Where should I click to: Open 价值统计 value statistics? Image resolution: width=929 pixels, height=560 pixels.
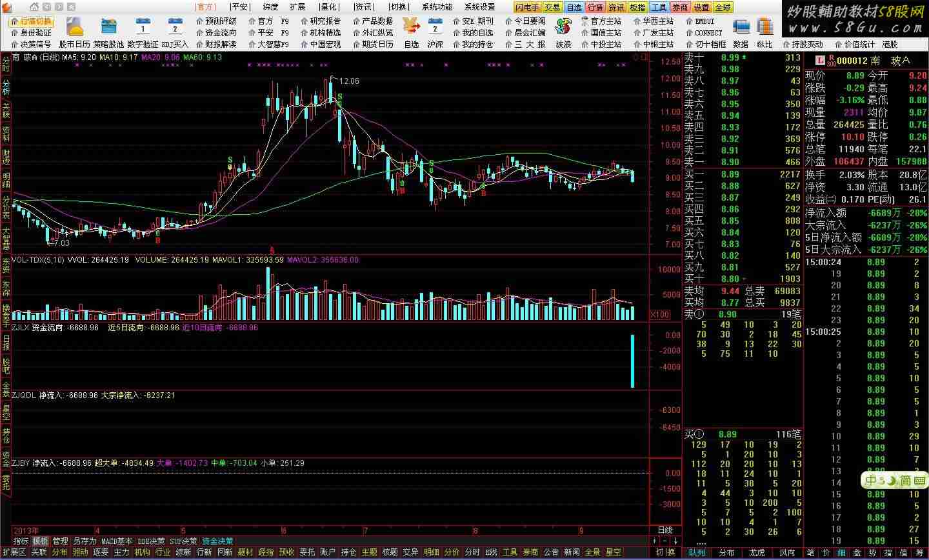854,45
